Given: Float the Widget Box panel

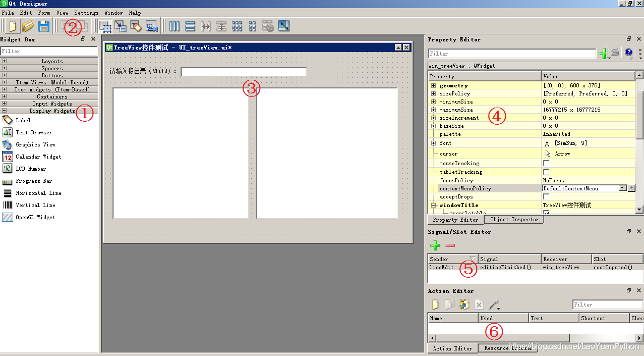Looking at the screenshot, I should point(84,39).
